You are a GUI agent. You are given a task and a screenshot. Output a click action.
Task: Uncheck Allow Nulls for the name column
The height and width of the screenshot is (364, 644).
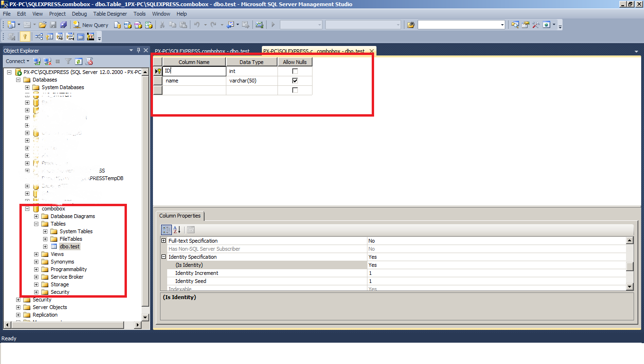[295, 80]
